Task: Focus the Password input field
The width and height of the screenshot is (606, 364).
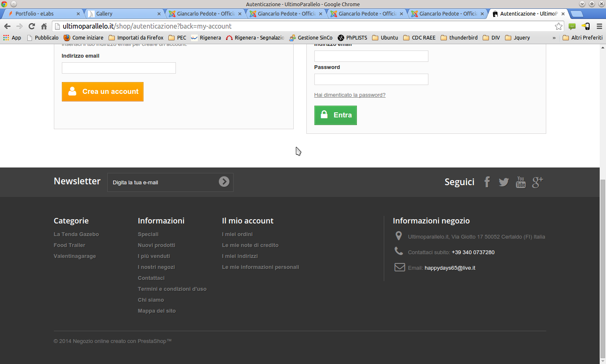Action: (x=371, y=80)
